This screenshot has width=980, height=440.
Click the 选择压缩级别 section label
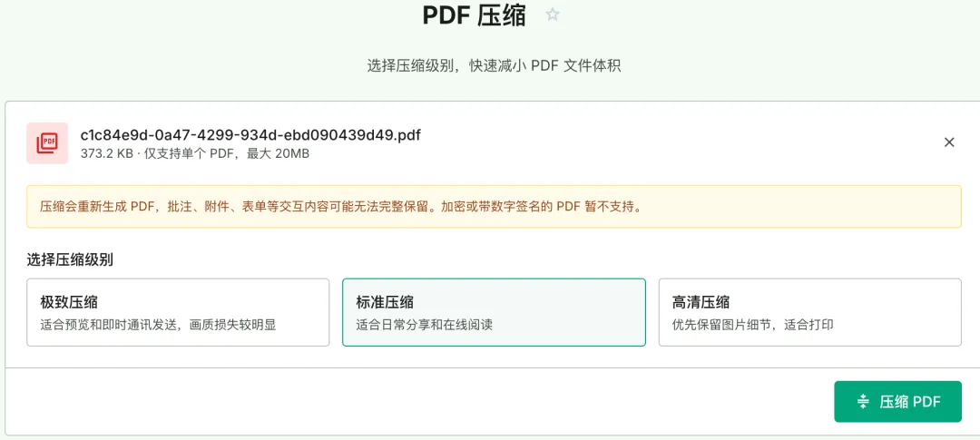(x=70, y=260)
